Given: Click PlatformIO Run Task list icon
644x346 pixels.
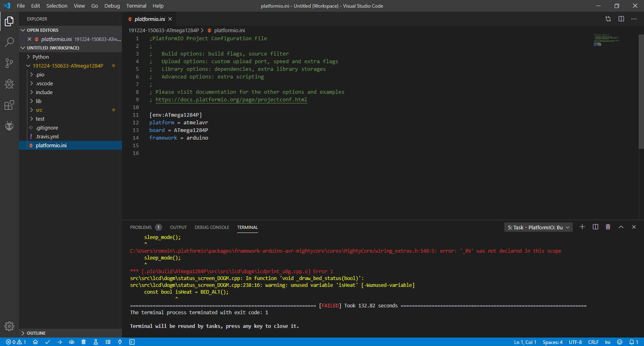Looking at the screenshot, I should point(108,342).
